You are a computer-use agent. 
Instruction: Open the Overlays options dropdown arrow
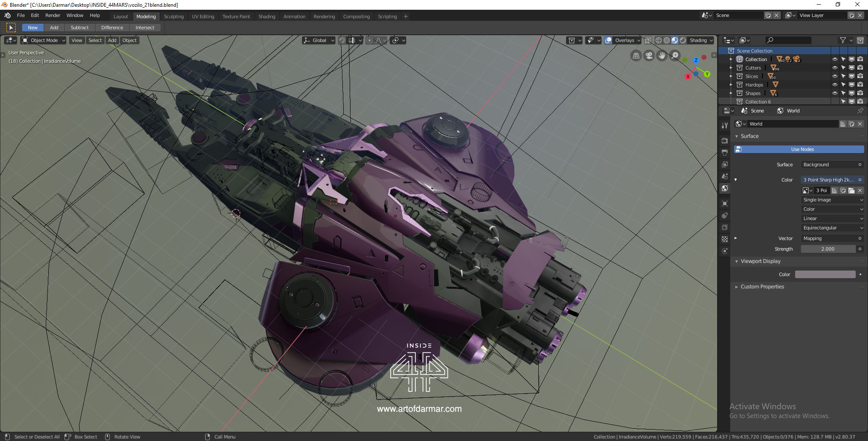point(638,40)
